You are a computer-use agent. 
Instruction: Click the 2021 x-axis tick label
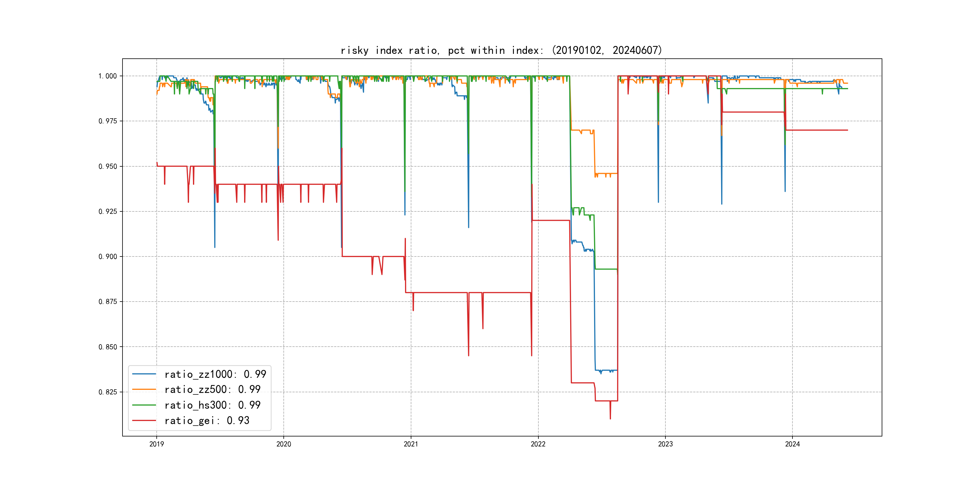[411, 444]
